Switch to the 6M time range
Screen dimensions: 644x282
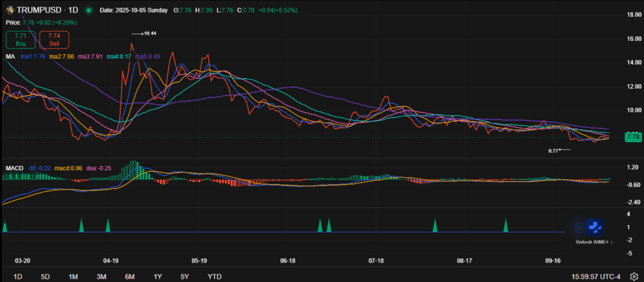(x=130, y=276)
